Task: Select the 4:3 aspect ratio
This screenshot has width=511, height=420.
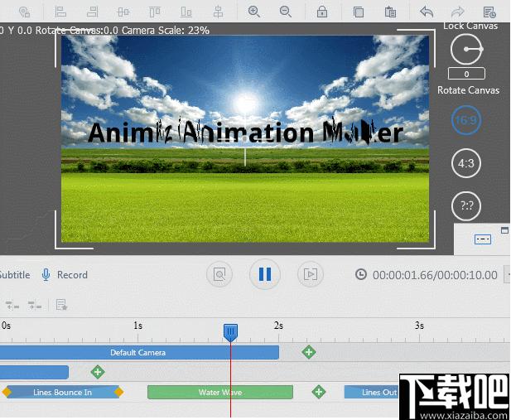Action: 466,162
